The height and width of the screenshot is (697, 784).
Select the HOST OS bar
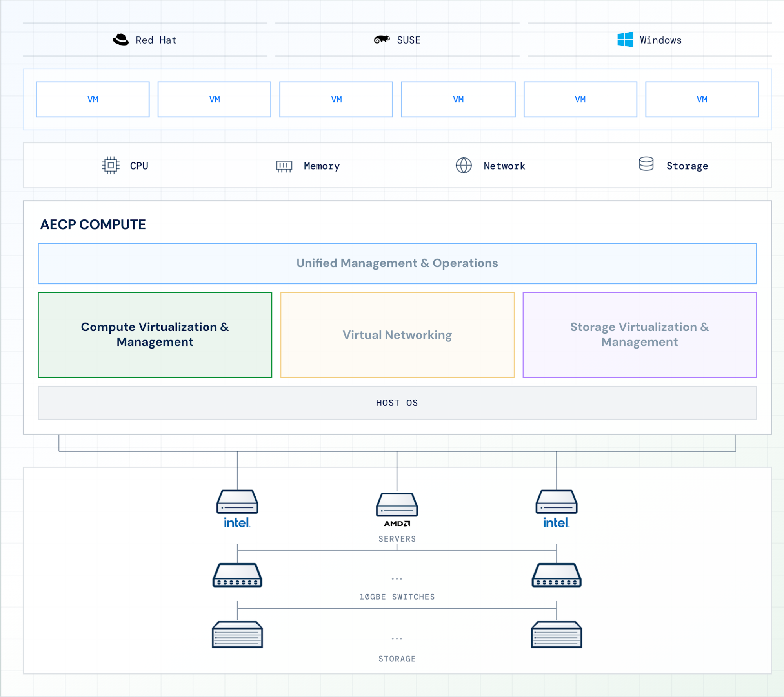coord(397,403)
